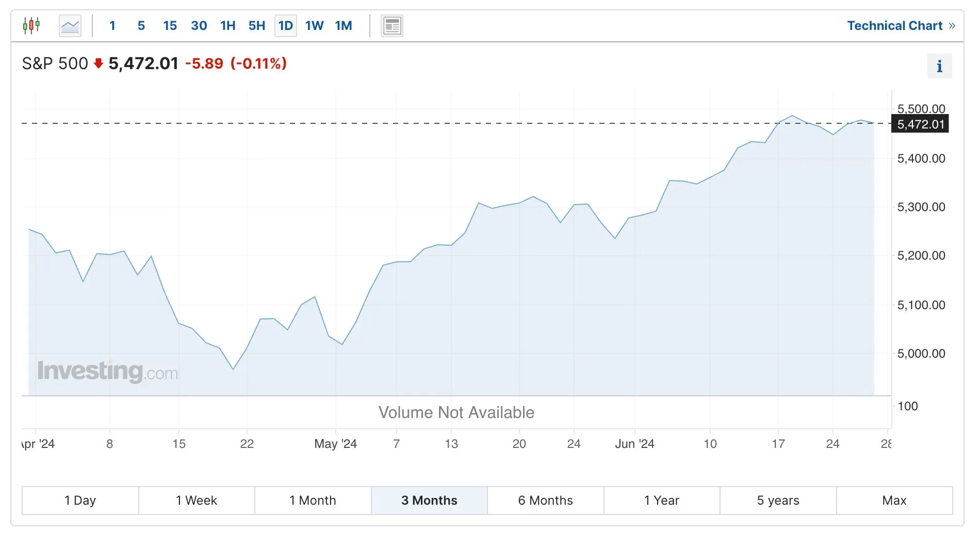Switch to candlestick chart type
This screenshot has width=980, height=547.
tap(31, 25)
